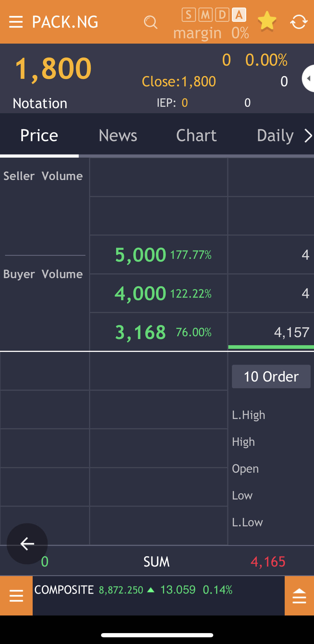Viewport: 314px width, 644px height.
Task: Toggle the favorite star icon
Action: 267,21
